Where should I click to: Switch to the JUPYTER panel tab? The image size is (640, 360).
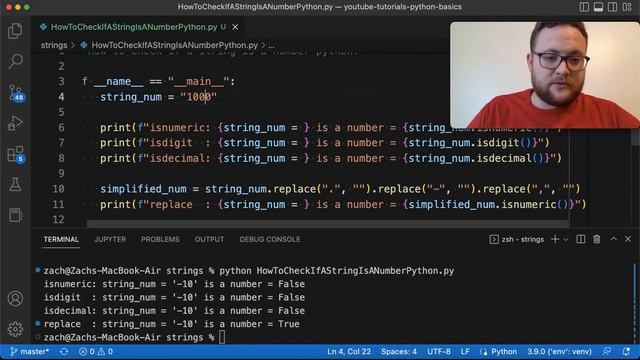(x=110, y=240)
